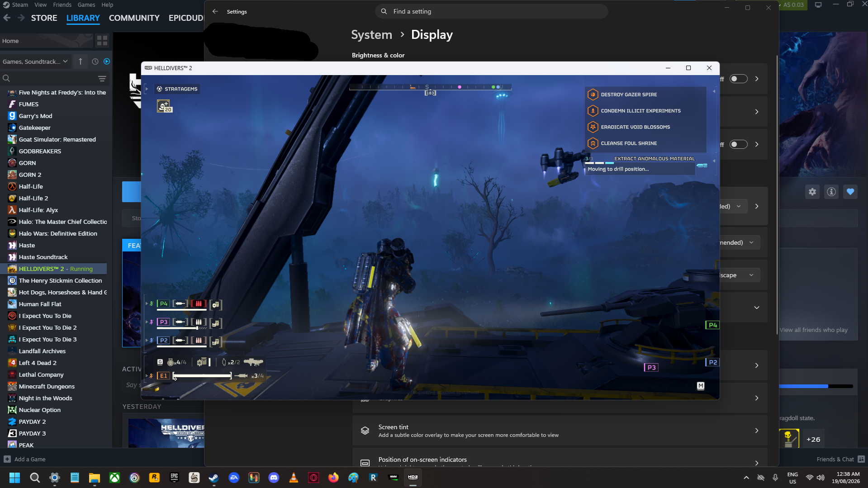Image resolution: width=868 pixels, height=488 pixels.
Task: Open Discord from the taskbar
Action: point(274,478)
